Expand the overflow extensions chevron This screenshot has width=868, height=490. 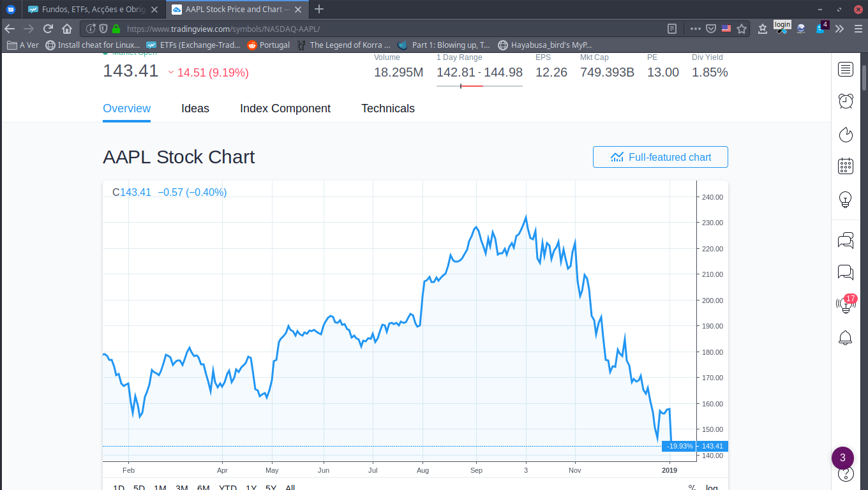pyautogui.click(x=839, y=29)
